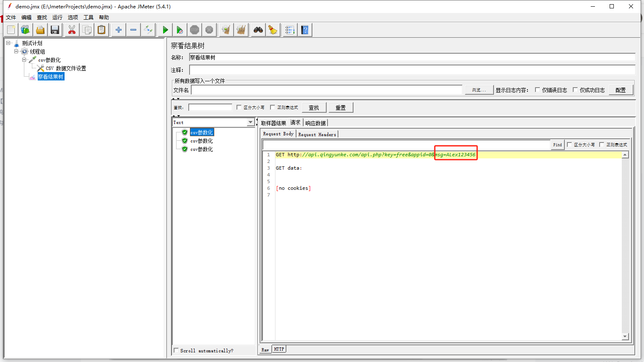Click the 查找 search button
The width and height of the screenshot is (644, 362).
(x=314, y=108)
